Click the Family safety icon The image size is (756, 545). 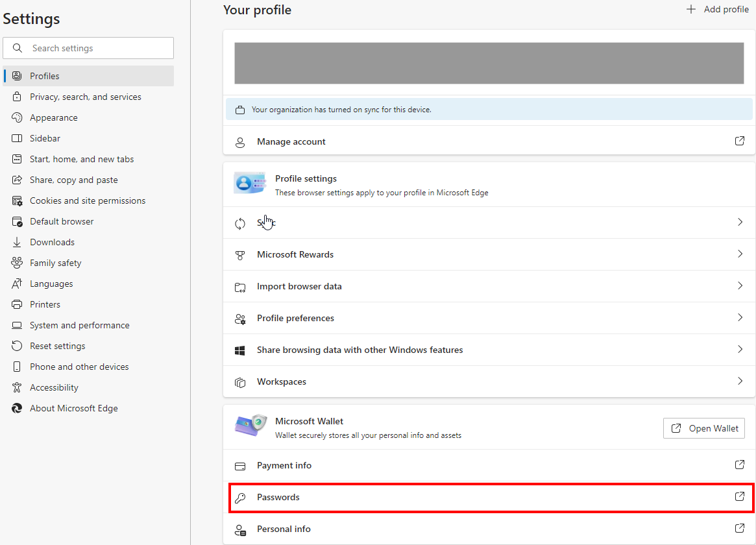point(17,263)
